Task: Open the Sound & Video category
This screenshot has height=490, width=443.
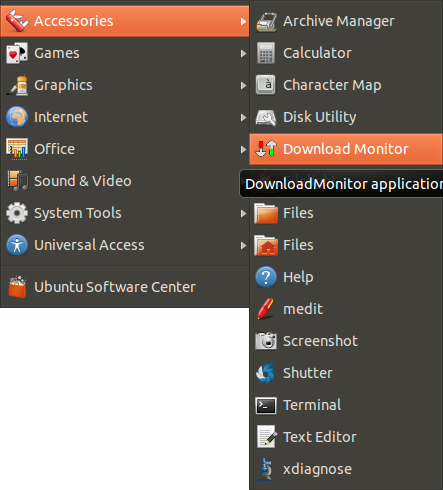Action: pyautogui.click(x=125, y=181)
